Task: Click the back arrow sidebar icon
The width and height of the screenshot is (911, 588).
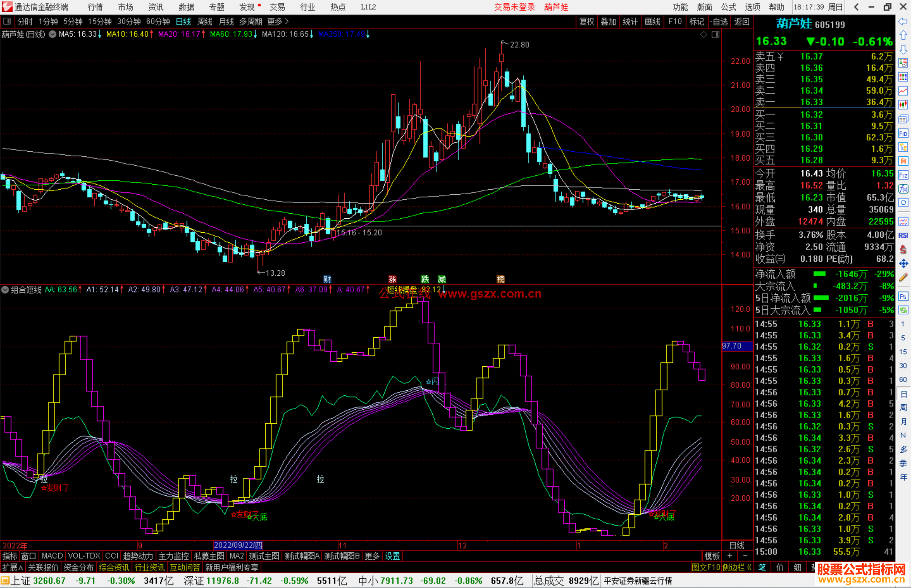Action: click(x=903, y=21)
